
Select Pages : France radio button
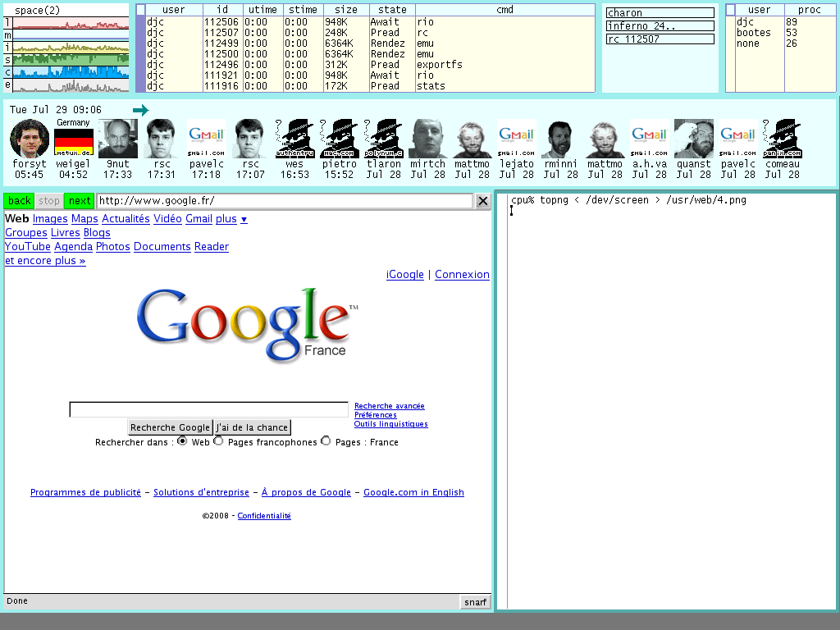(x=326, y=441)
